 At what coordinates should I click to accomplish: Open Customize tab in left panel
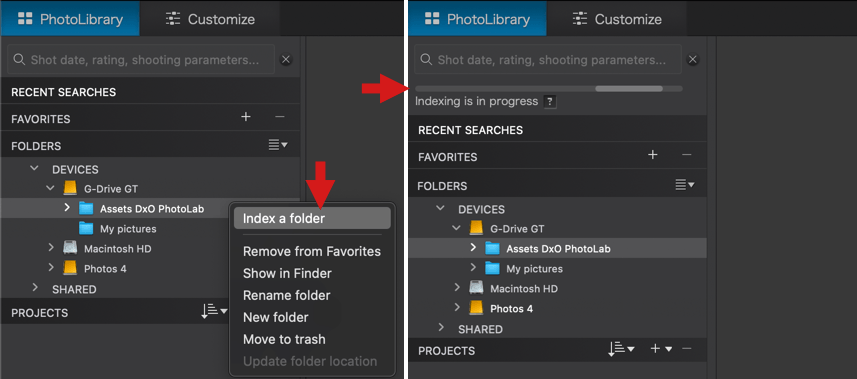pos(210,19)
